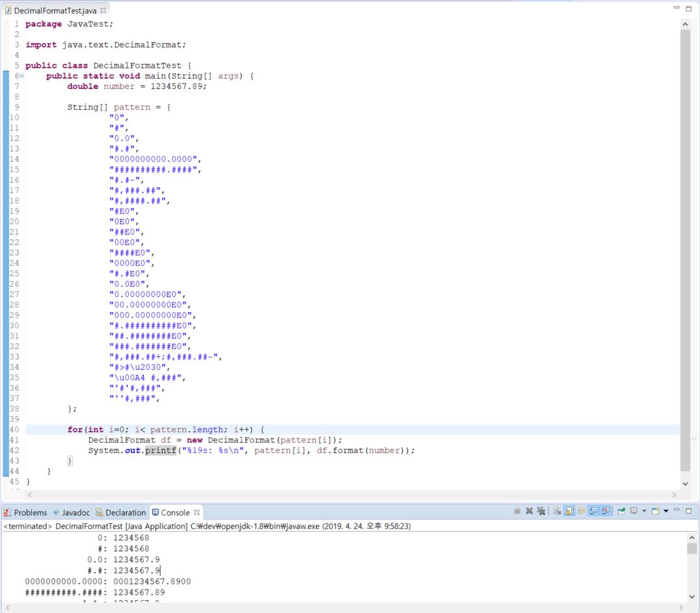This screenshot has width=700, height=613.
Task: Click line number 20 in the gutter
Action: [14, 222]
